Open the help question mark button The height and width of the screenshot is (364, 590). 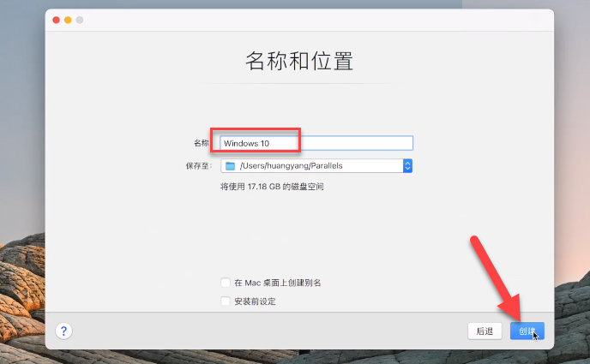[x=63, y=331]
